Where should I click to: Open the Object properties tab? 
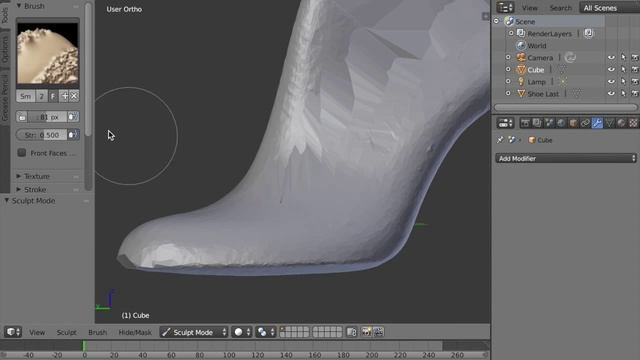573,123
